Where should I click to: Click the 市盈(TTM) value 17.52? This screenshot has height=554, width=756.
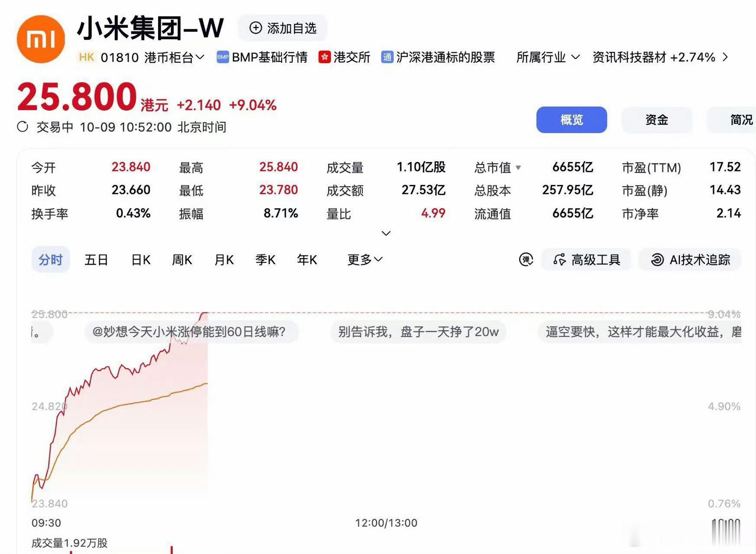point(725,167)
